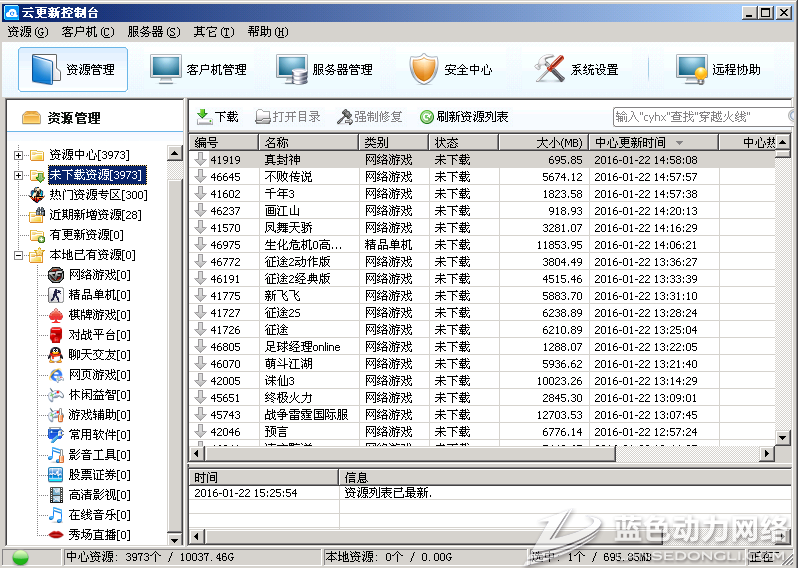Expand the 未下载资源[3973] tree node
798x568 pixels.
(x=19, y=175)
